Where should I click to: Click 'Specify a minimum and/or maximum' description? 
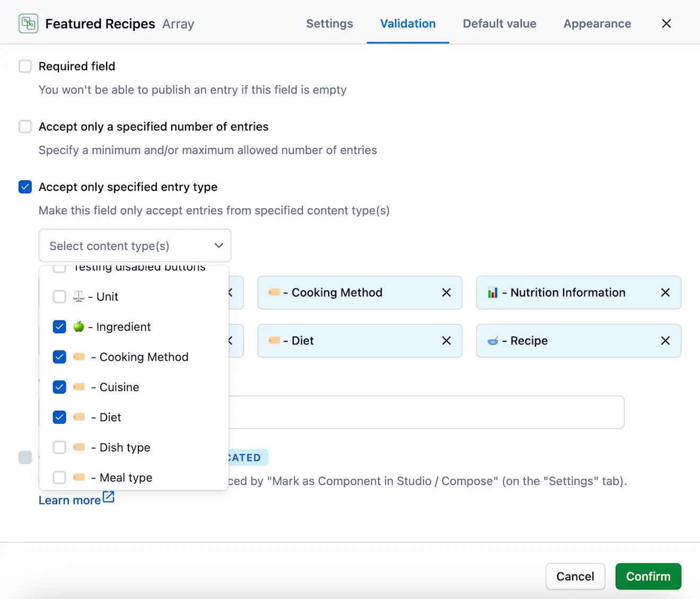pos(208,150)
